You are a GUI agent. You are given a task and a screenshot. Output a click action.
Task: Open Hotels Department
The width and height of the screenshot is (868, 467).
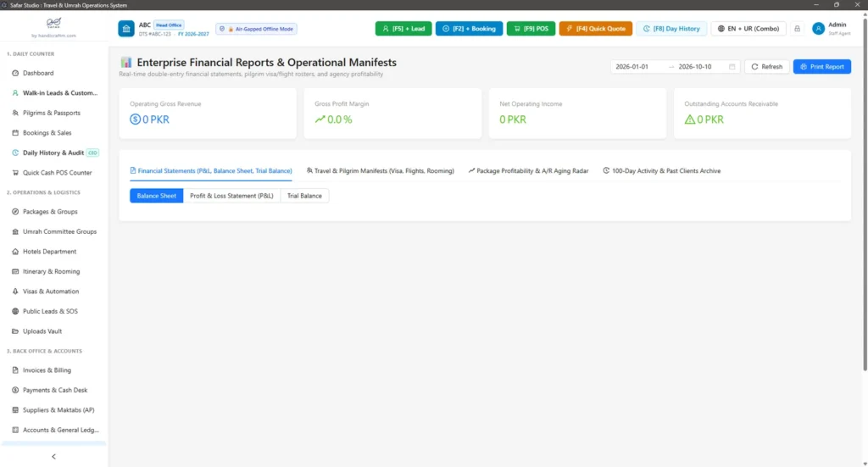point(53,251)
